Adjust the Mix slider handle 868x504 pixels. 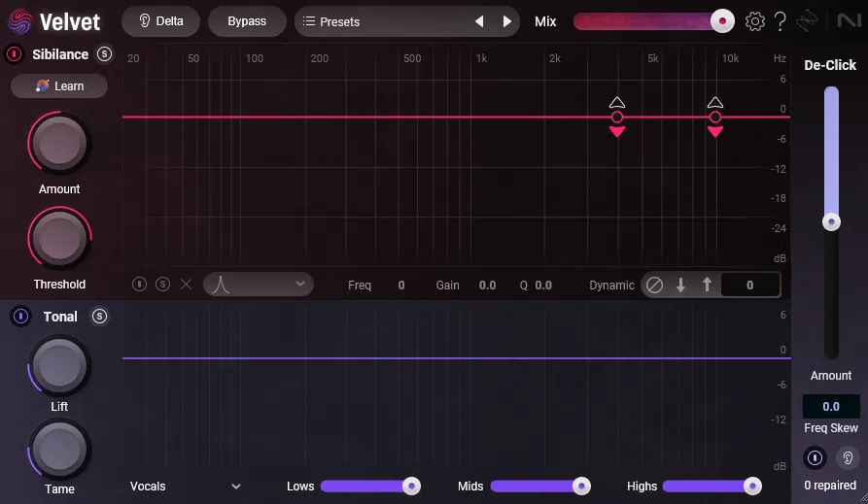tap(722, 21)
